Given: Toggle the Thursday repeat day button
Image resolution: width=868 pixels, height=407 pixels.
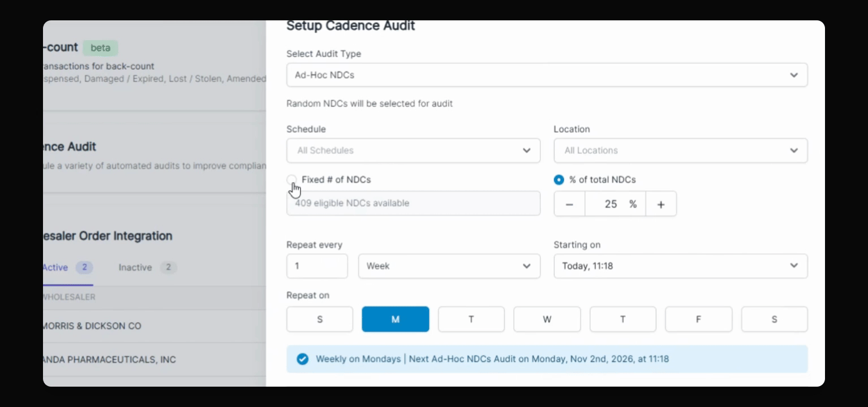Looking at the screenshot, I should click(623, 319).
